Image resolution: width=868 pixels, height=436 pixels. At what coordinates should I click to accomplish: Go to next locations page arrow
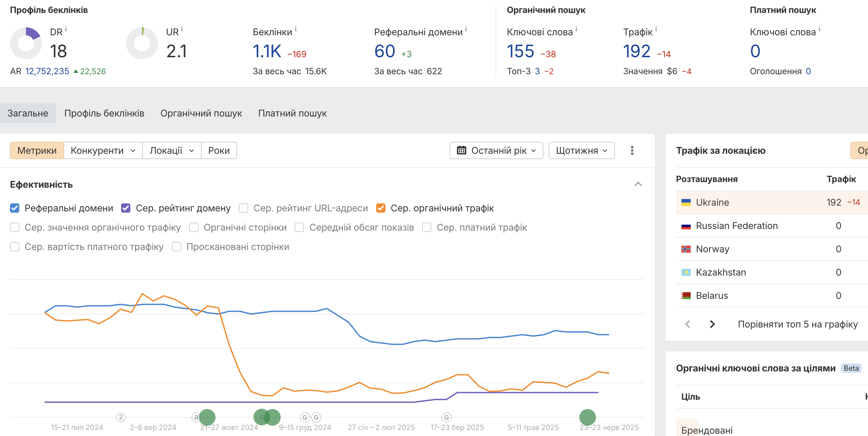712,324
